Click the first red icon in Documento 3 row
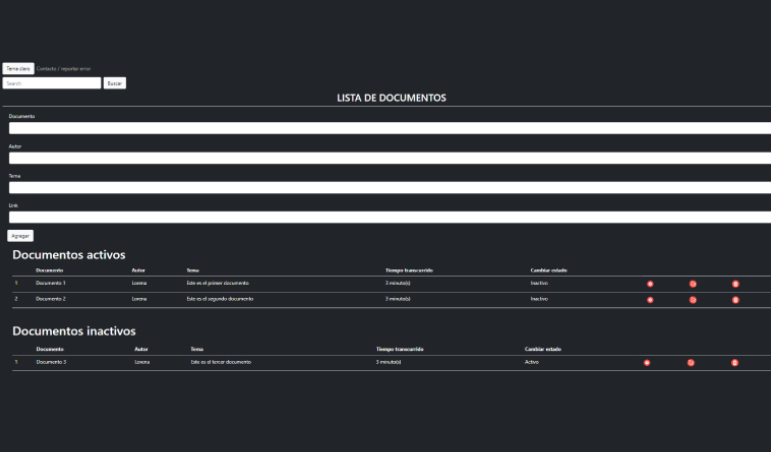The width and height of the screenshot is (771, 452). [x=647, y=363]
